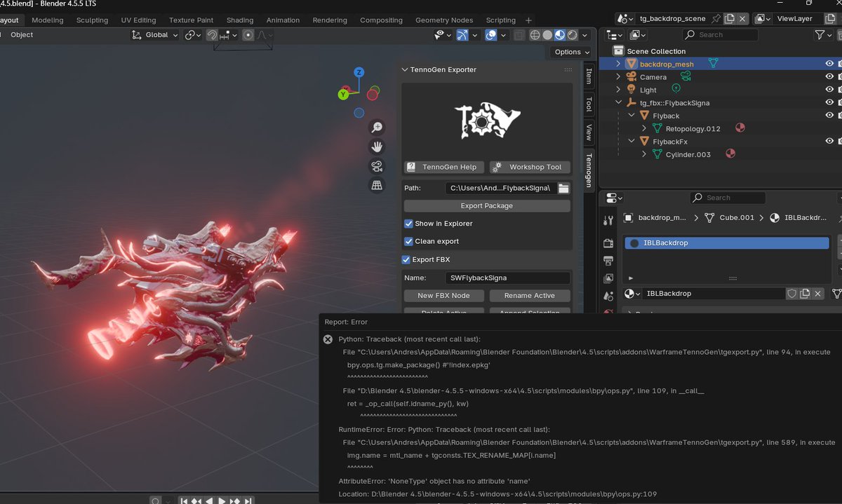Open Scene properties tab icon
Image resolution: width=842 pixels, height=504 pixels.
[x=608, y=296]
